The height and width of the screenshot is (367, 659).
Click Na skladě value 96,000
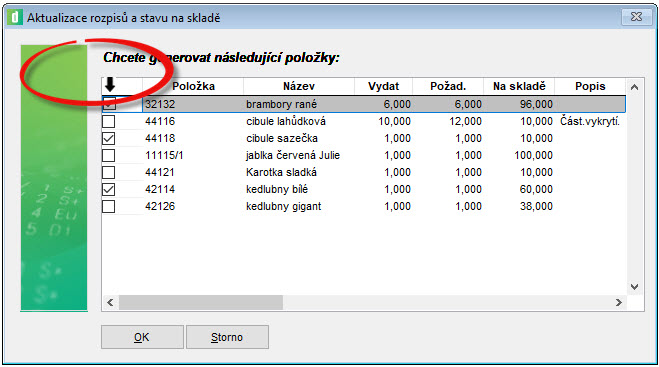tap(536, 104)
